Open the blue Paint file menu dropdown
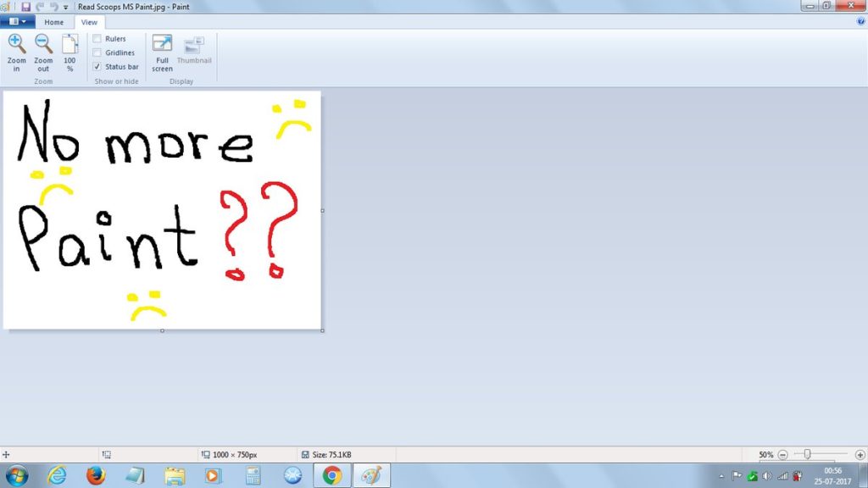Image resolution: width=868 pixels, height=488 pixels. pos(18,21)
